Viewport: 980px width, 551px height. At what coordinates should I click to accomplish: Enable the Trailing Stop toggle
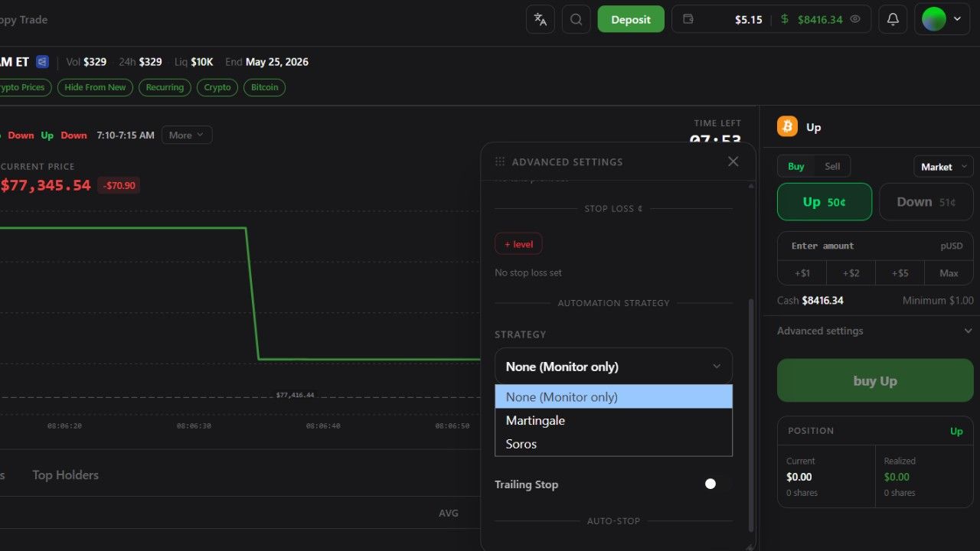(x=717, y=484)
